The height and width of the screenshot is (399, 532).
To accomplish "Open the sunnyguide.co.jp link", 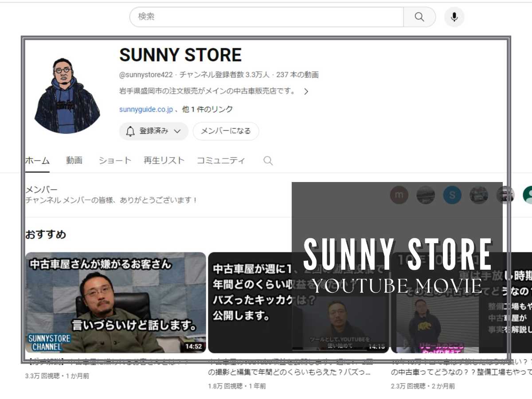I will pyautogui.click(x=146, y=109).
